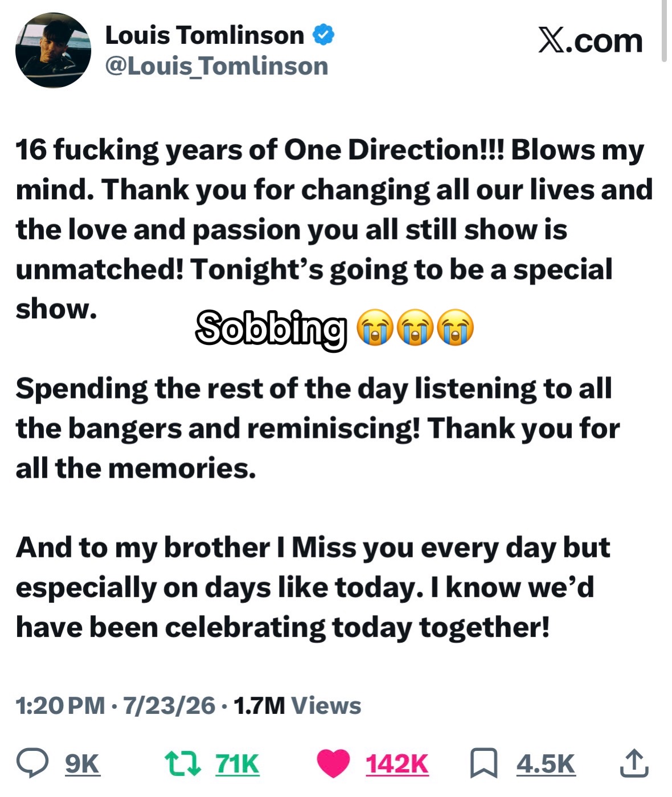672x797 pixels.
Task: Bookmark the tweet with bookmark icon
Action: [483, 764]
